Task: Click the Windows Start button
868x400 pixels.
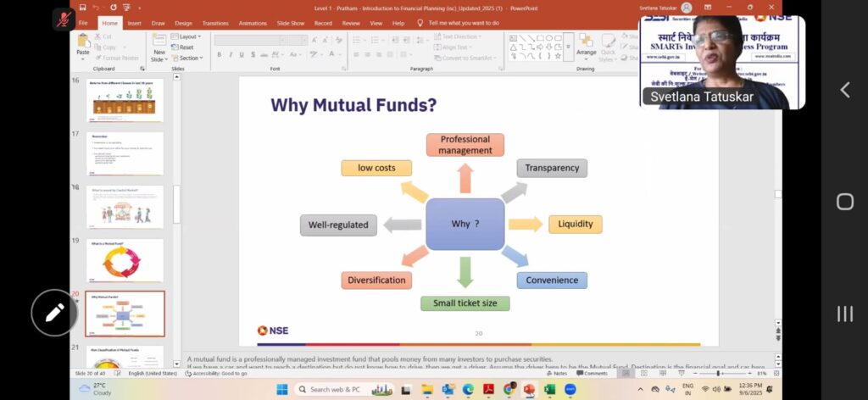Action: (281, 389)
